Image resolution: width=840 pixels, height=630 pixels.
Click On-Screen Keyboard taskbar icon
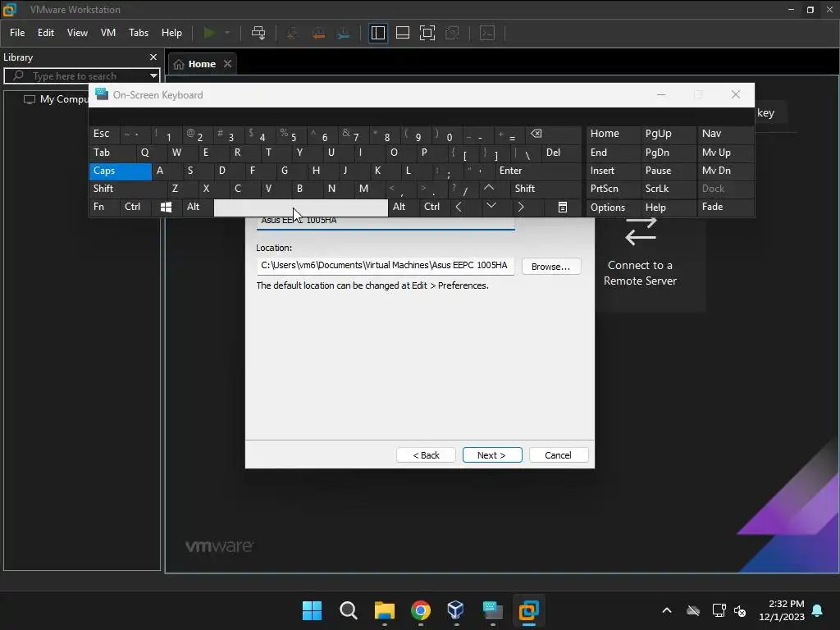[492, 610]
